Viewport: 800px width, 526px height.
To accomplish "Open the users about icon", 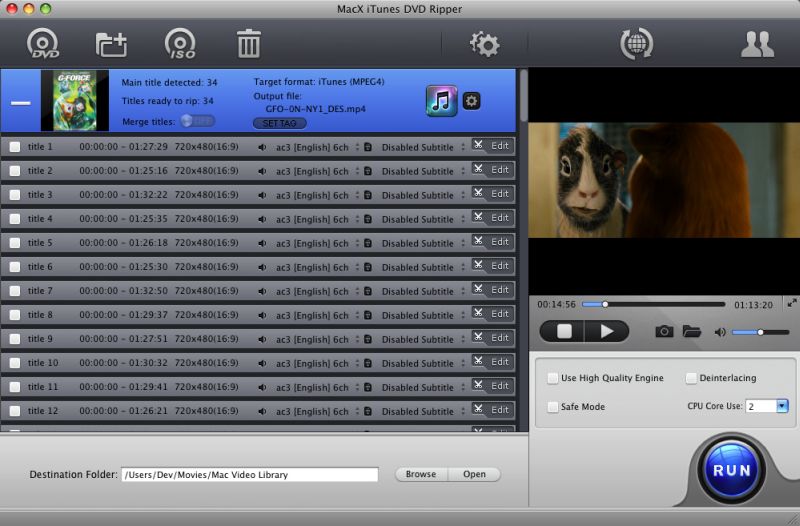I will (757, 44).
